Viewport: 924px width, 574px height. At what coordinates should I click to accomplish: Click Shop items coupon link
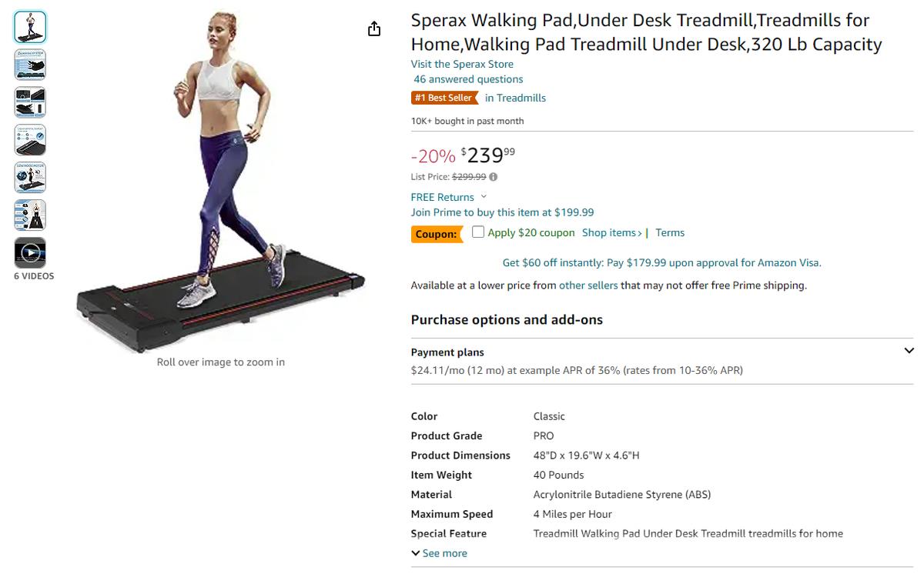point(611,232)
